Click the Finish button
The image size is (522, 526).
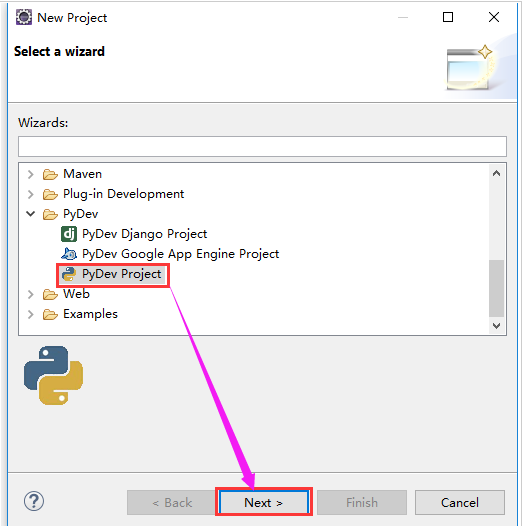point(362,502)
